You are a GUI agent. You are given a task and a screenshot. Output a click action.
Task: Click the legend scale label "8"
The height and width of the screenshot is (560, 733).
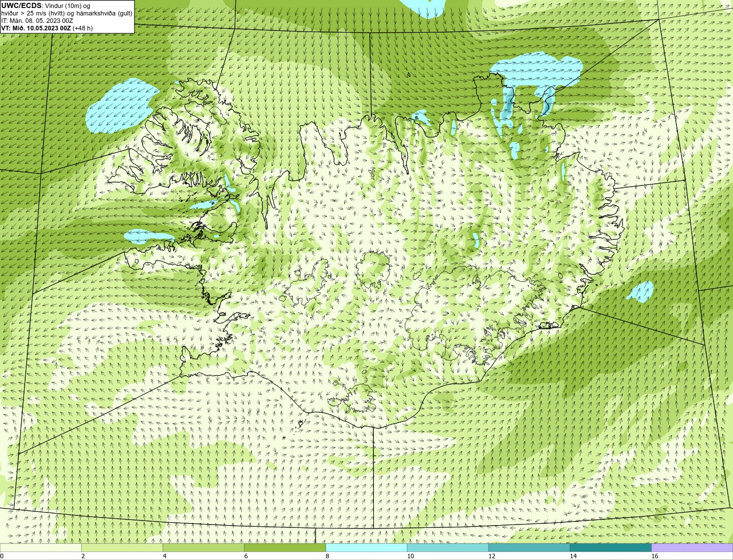coord(328,556)
